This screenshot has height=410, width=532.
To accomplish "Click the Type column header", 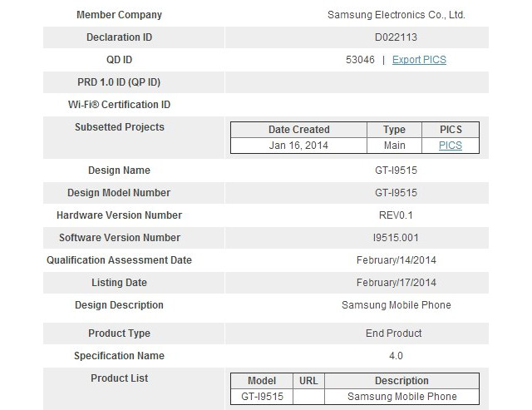I will [394, 130].
